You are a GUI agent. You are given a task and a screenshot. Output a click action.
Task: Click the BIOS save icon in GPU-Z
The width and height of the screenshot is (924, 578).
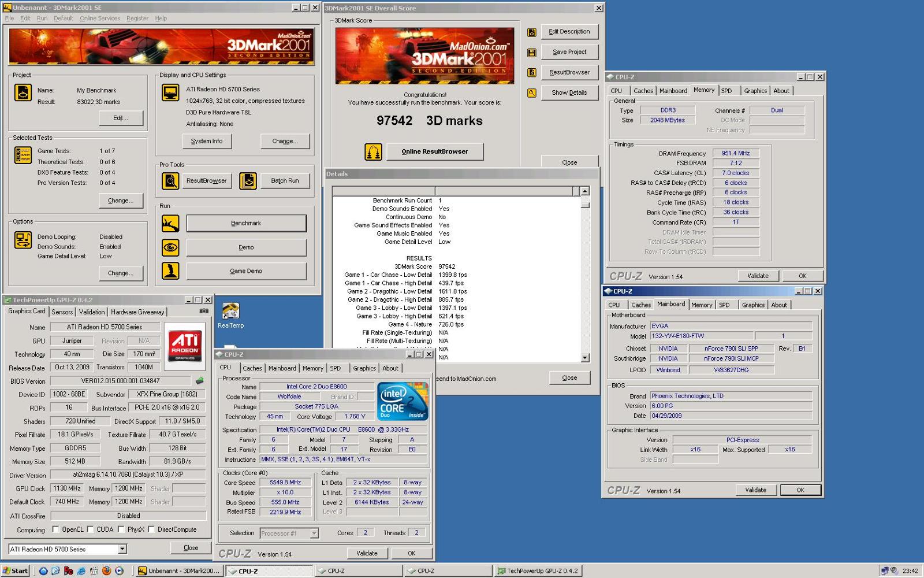click(x=200, y=381)
